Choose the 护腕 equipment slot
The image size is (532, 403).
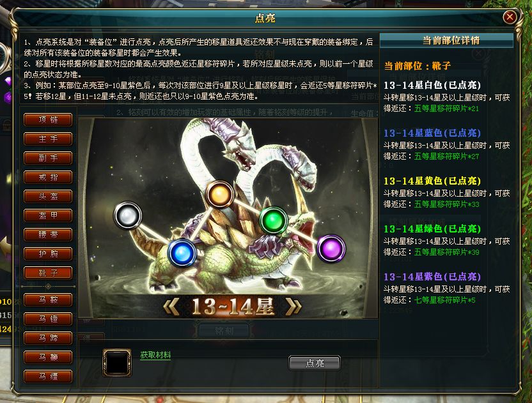(48, 254)
